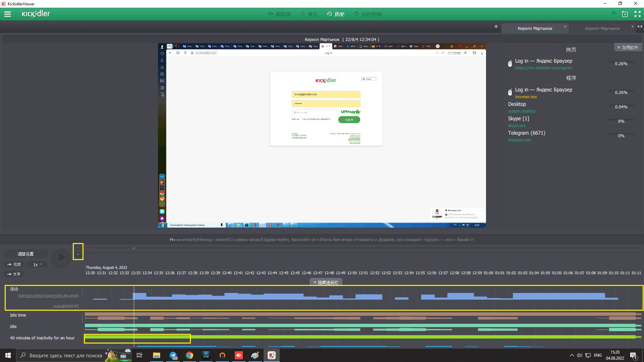Click the up arrow next to play

78,248
